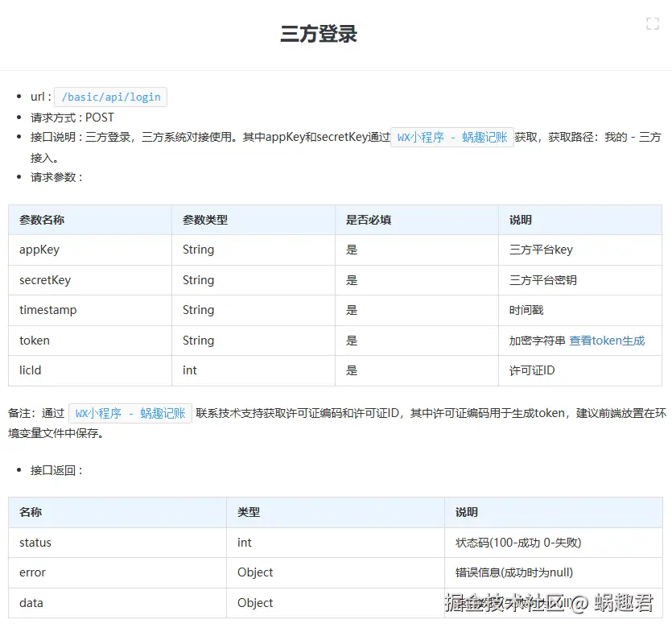672x632 pixels.
Task: Click 加密字符串 text in token row
Action: click(x=538, y=341)
